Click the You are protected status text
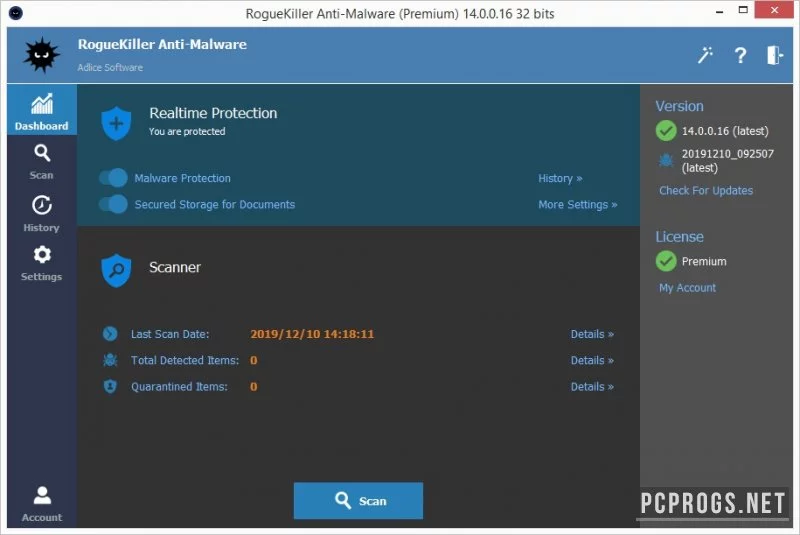This screenshot has height=535, width=800. pyautogui.click(x=187, y=132)
